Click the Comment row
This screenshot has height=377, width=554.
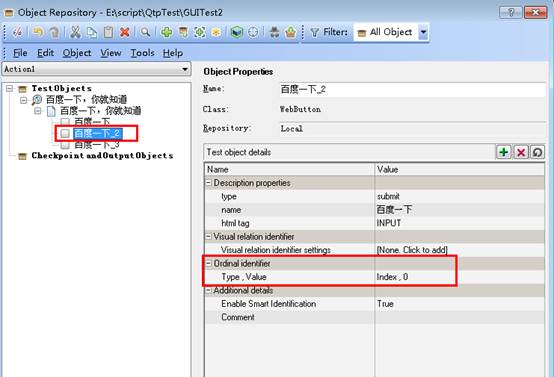(x=375, y=317)
